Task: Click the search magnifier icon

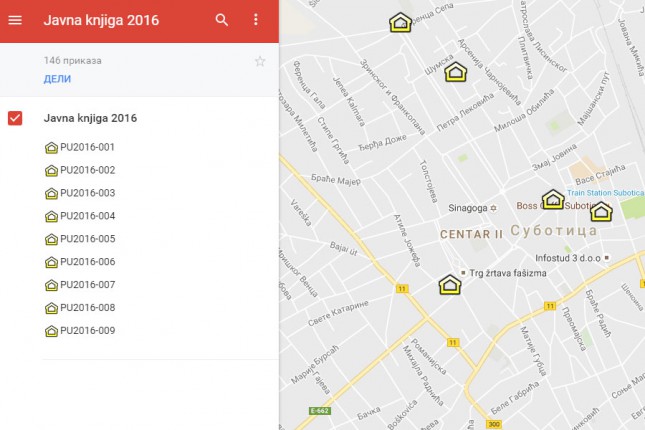Action: [222, 20]
